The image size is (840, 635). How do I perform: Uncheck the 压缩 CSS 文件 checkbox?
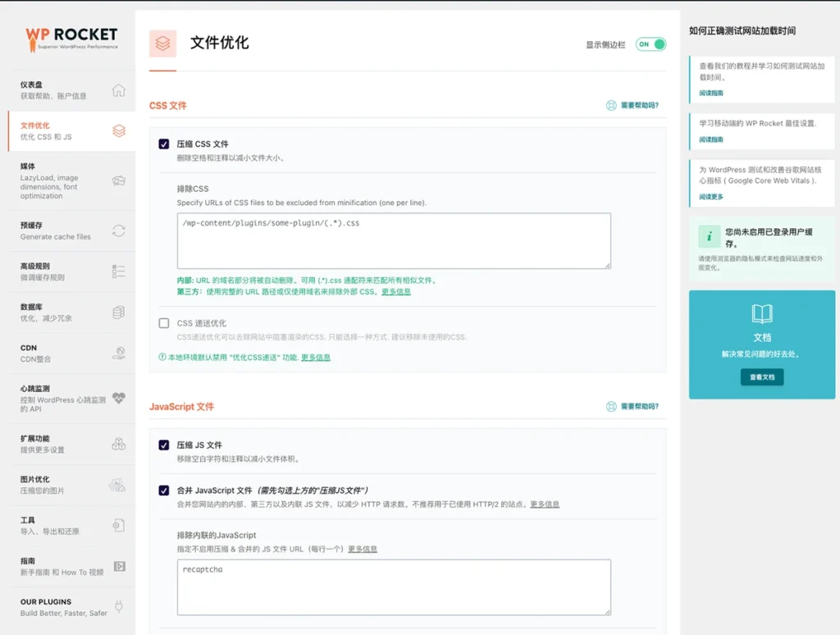164,144
